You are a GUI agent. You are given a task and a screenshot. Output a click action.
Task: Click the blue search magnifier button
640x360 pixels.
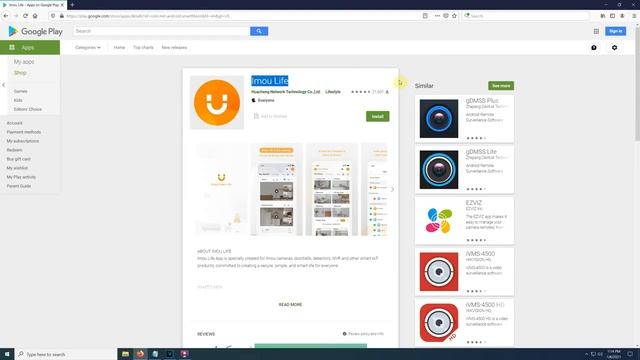(259, 31)
